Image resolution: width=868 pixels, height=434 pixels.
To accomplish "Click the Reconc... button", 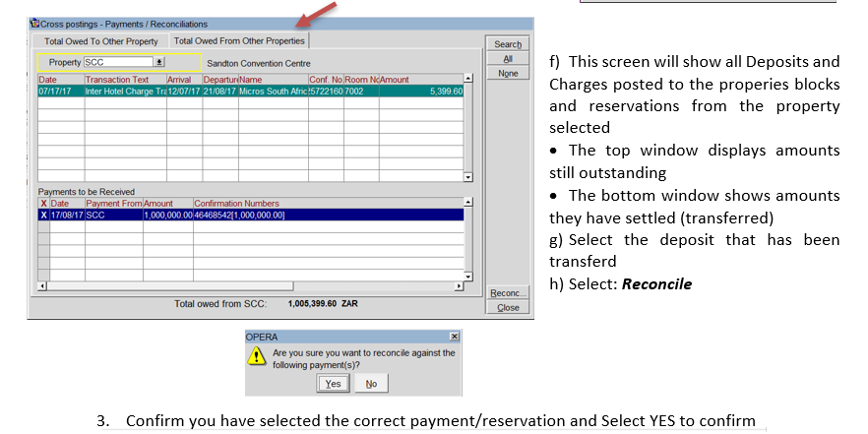I will (x=508, y=293).
